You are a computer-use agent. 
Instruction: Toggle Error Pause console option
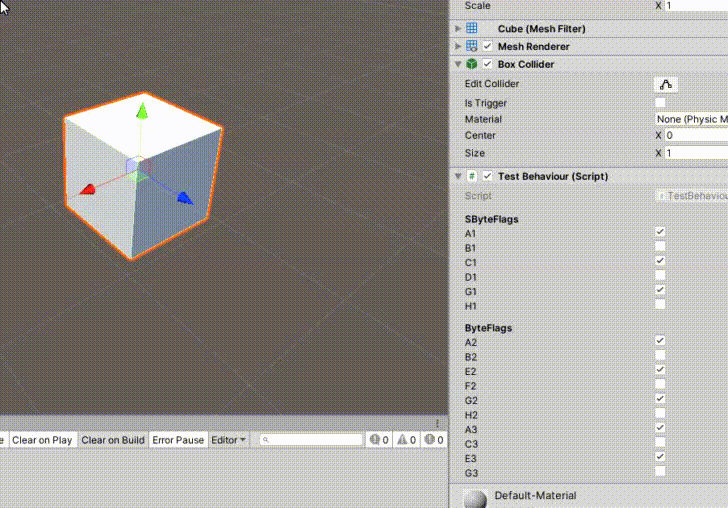point(178,439)
